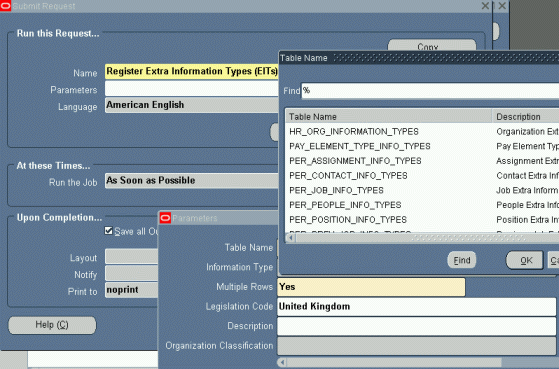Click the Description column header

pyautogui.click(x=525, y=117)
